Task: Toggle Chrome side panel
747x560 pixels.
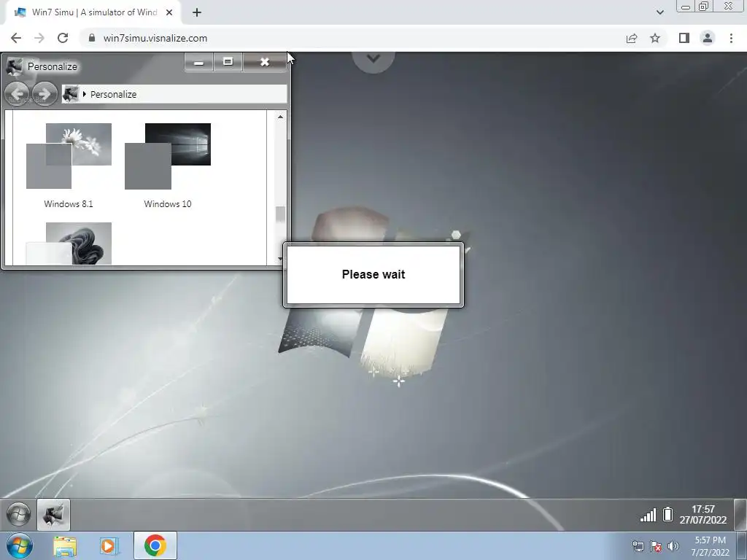Action: [x=684, y=38]
